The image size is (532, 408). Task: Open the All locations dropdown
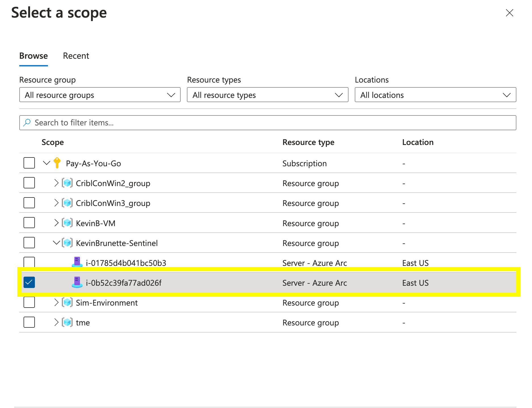[435, 95]
